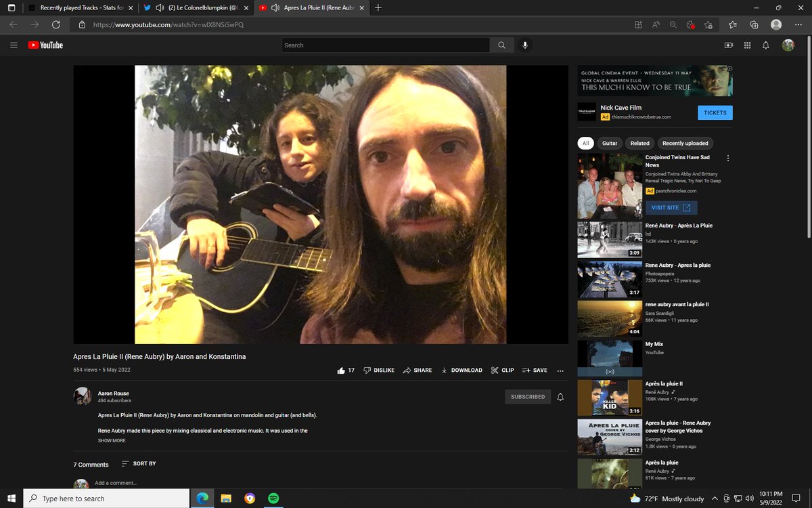This screenshot has width=812, height=508.
Task: Add this page to favorites star
Action: pyautogui.click(x=708, y=24)
